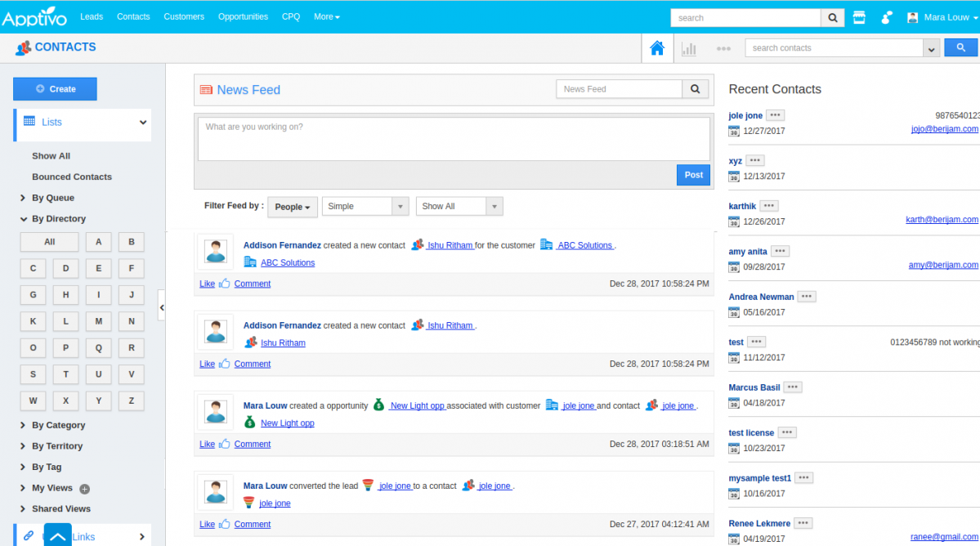The width and height of the screenshot is (980, 546).
Task: Open options dots next to xyz
Action: 755,160
